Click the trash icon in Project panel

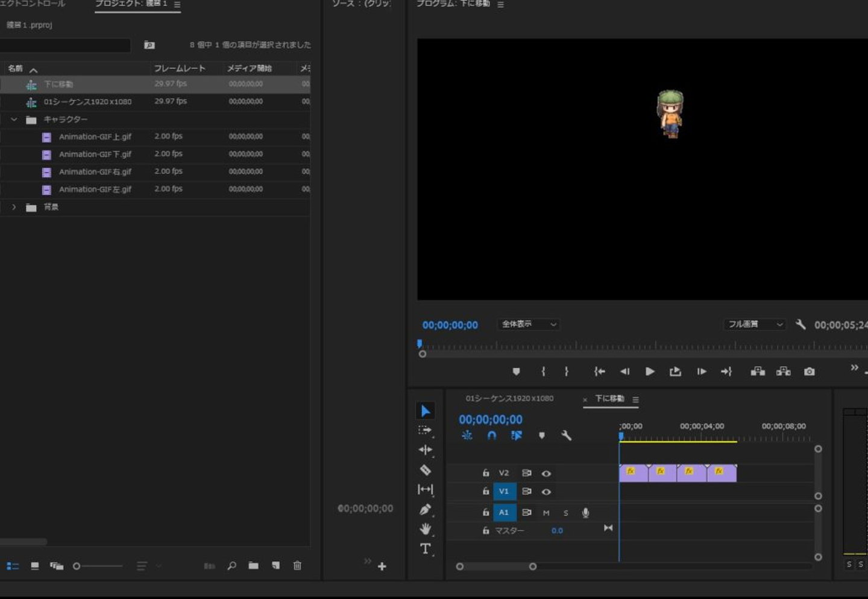tap(297, 566)
